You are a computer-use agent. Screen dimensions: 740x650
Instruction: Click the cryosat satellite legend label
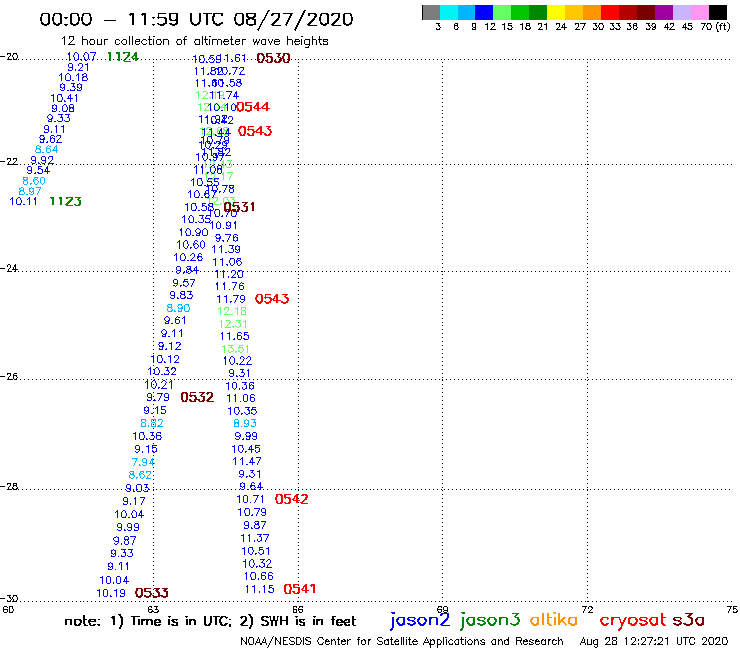(x=632, y=621)
